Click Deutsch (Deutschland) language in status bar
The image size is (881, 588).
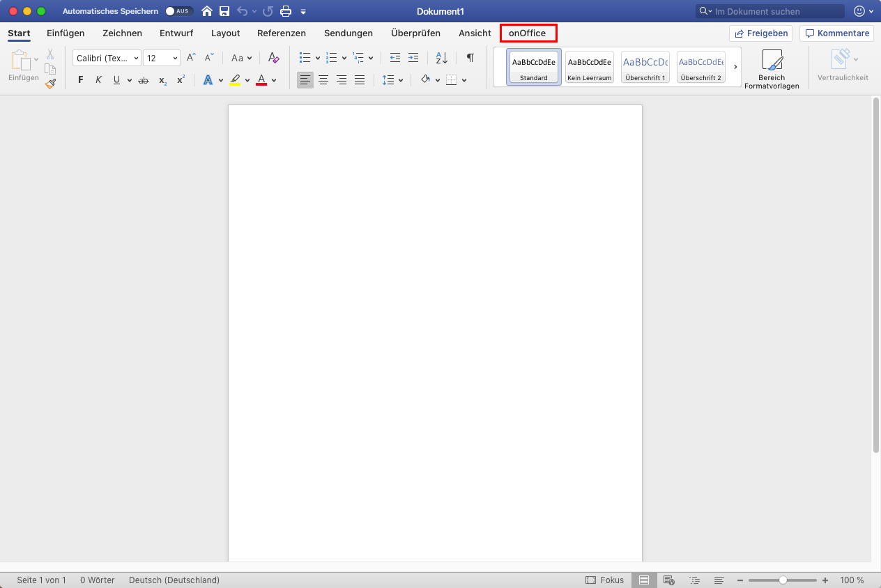coord(174,580)
